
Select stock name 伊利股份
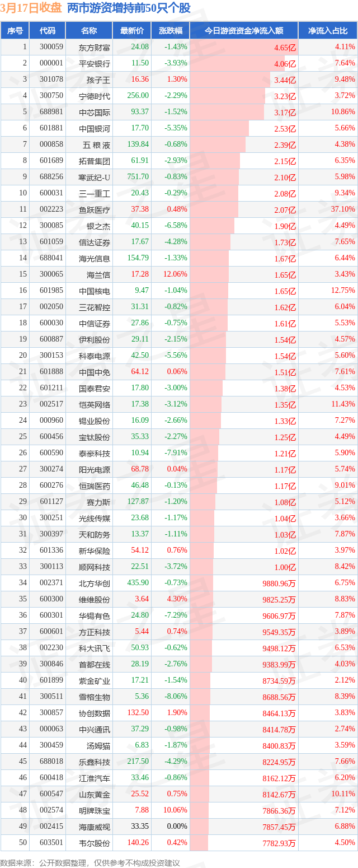[95, 339]
